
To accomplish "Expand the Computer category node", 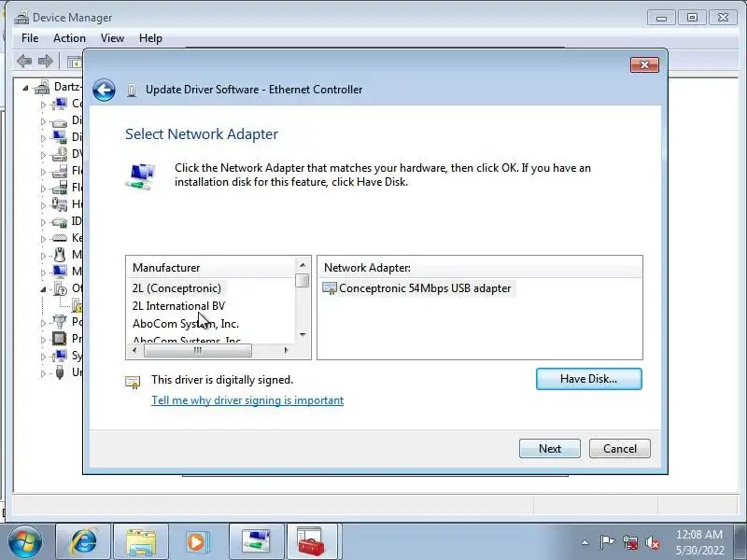I will [x=43, y=105].
